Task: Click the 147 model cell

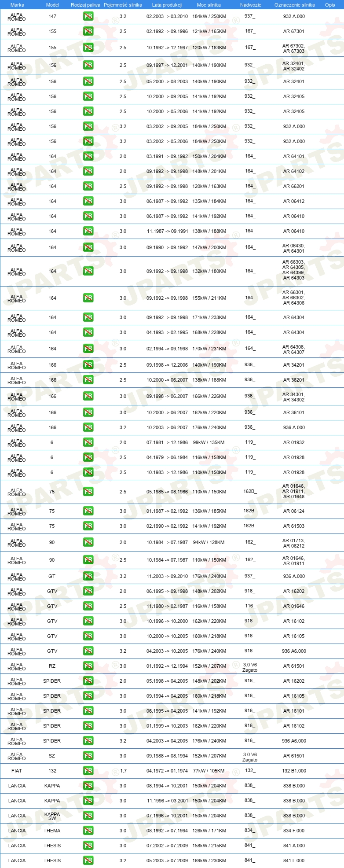Action: (x=52, y=16)
